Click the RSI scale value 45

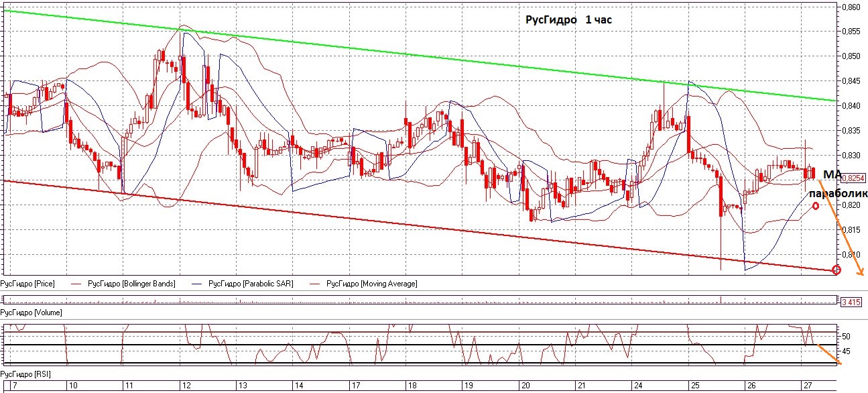[847, 351]
